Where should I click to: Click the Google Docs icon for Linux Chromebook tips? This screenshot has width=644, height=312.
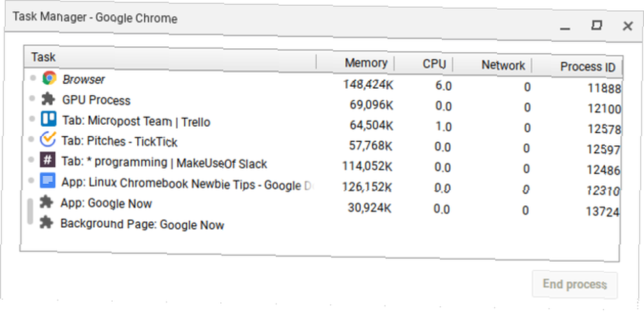pos(47,181)
